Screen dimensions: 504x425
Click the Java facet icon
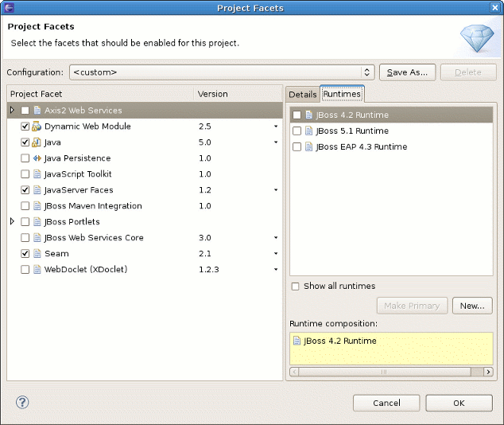tap(37, 142)
